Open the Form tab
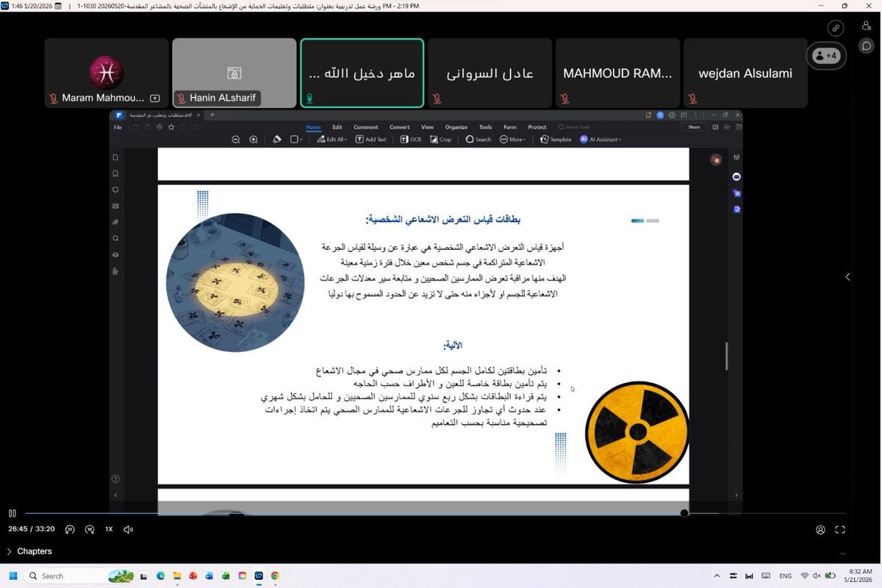The image size is (882, 588). pyautogui.click(x=510, y=127)
